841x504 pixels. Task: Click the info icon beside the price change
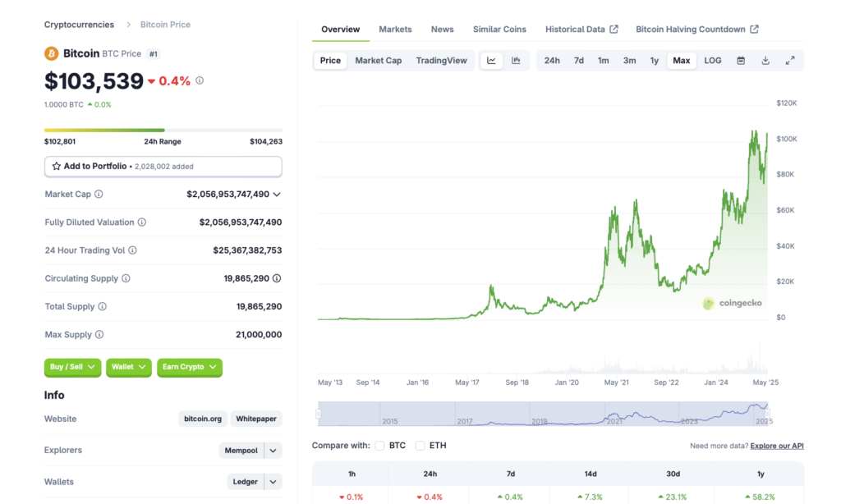pyautogui.click(x=200, y=80)
